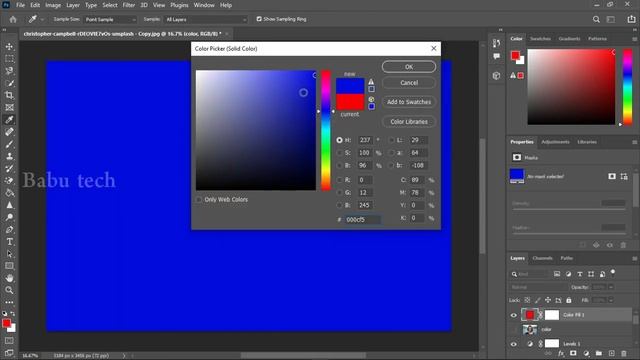This screenshot has width=640, height=360.
Task: Select the Zoom tool in toolbar
Action: [9, 290]
